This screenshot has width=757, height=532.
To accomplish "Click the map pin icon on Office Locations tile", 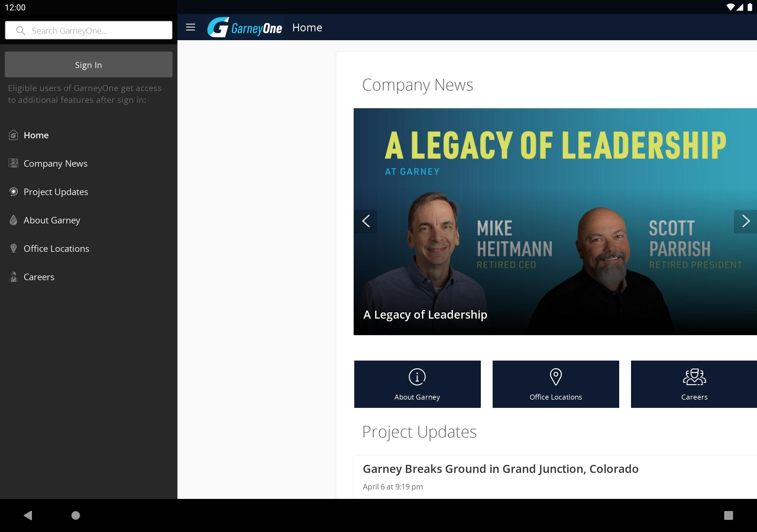I will [x=556, y=377].
